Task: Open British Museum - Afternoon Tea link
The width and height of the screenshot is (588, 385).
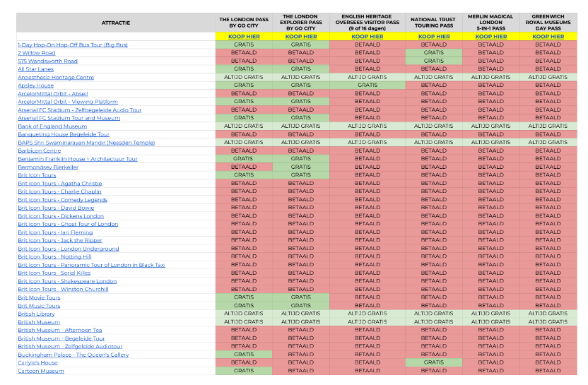Action: pos(59,331)
